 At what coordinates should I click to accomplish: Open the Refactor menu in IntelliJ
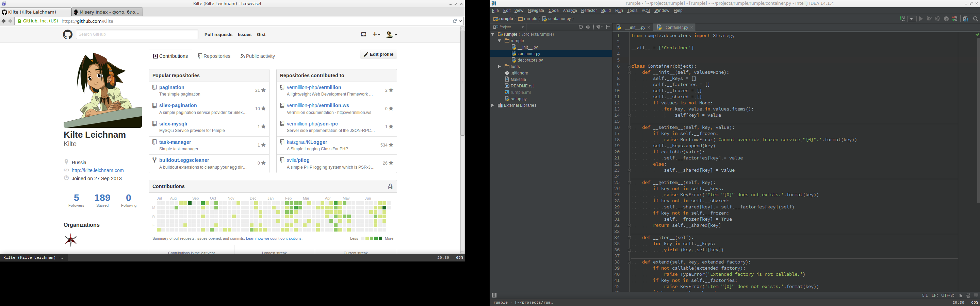589,11
